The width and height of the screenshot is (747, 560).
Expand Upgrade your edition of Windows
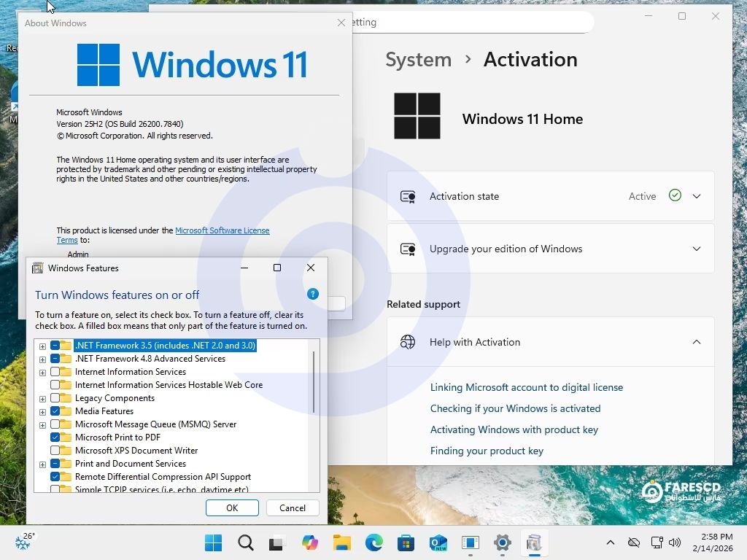(697, 249)
